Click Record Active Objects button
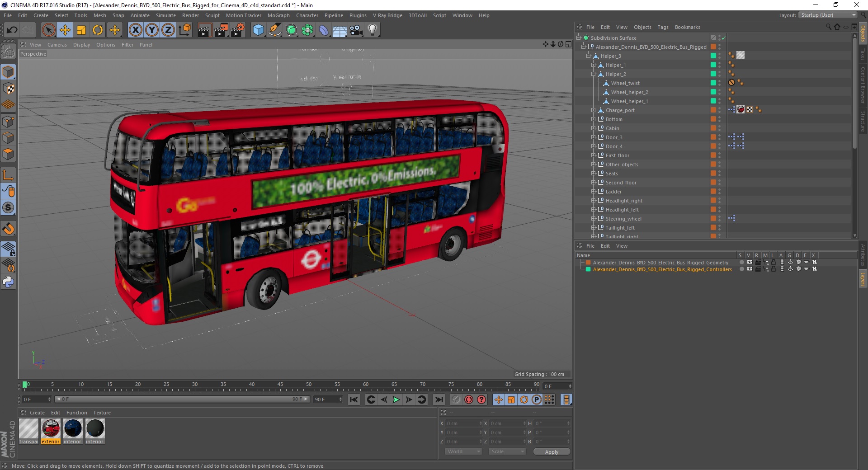 456,399
